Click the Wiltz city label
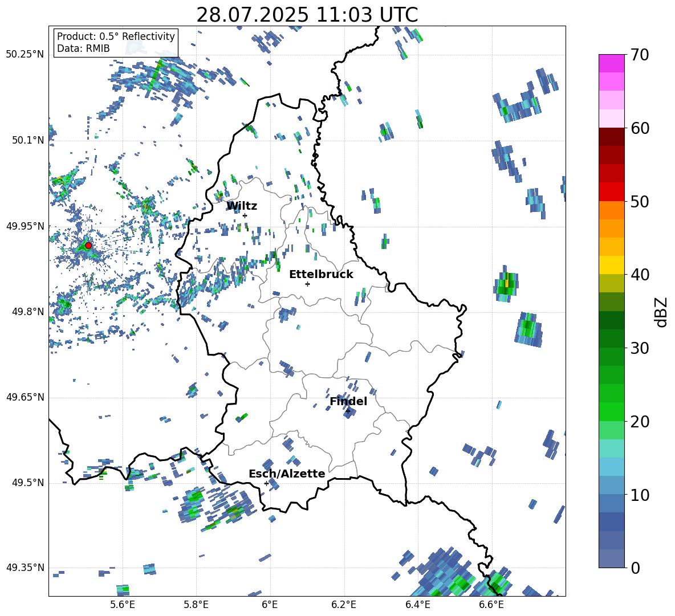Viewport: 675px width, 616px height. tap(242, 206)
